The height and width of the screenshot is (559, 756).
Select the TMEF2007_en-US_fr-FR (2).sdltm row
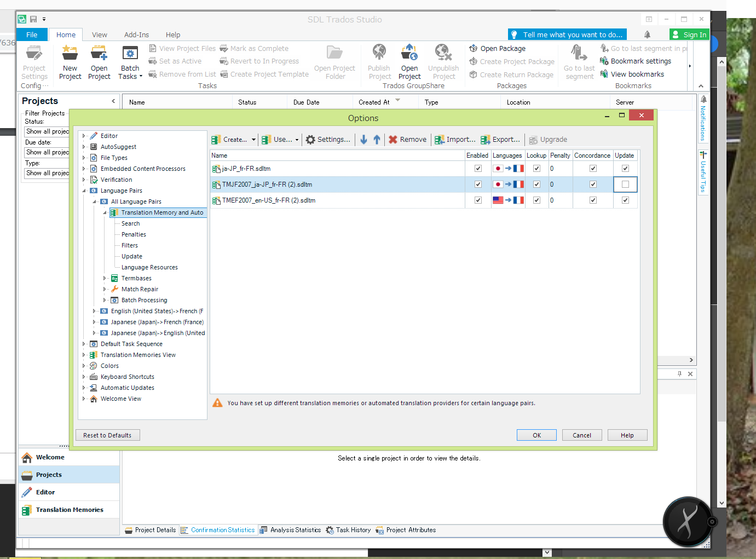(424, 200)
